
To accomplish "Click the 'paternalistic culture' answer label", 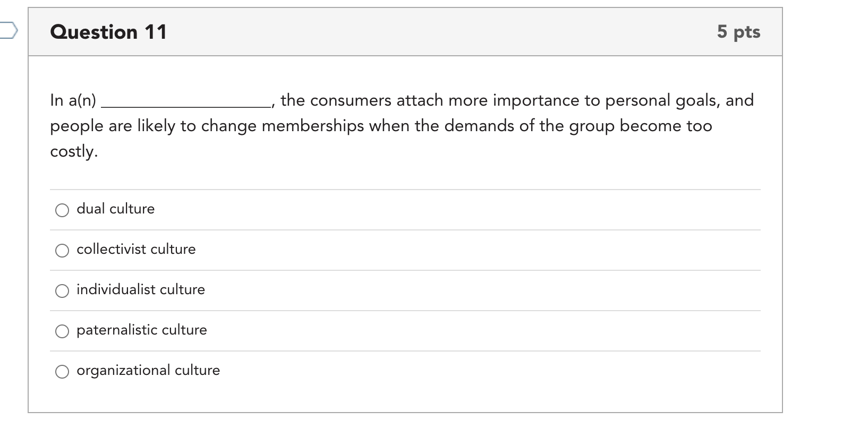I will point(142,330).
